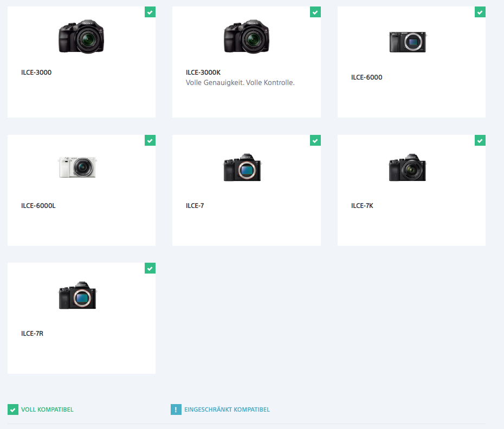Click the VOLL KOMPATIBEL legend text
Screen dimensions: 504x429
coord(47,409)
